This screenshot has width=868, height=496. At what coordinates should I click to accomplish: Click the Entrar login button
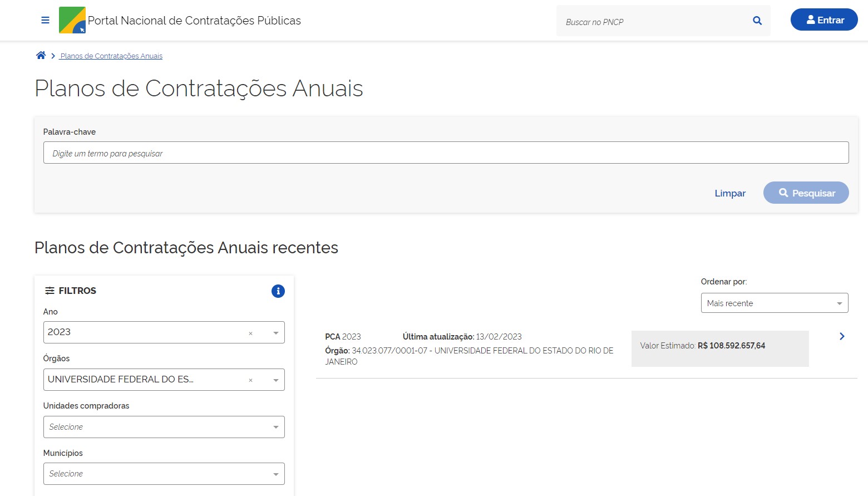[x=823, y=20]
